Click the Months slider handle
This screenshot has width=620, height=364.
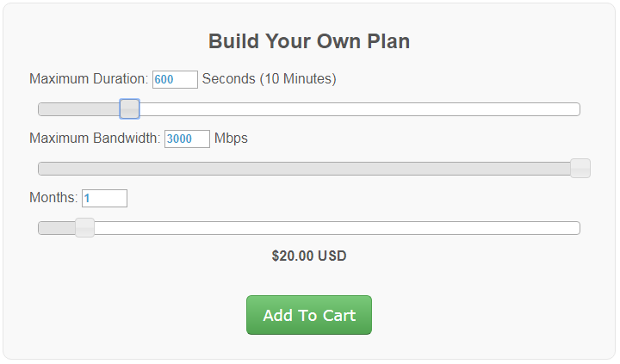pyautogui.click(x=84, y=228)
